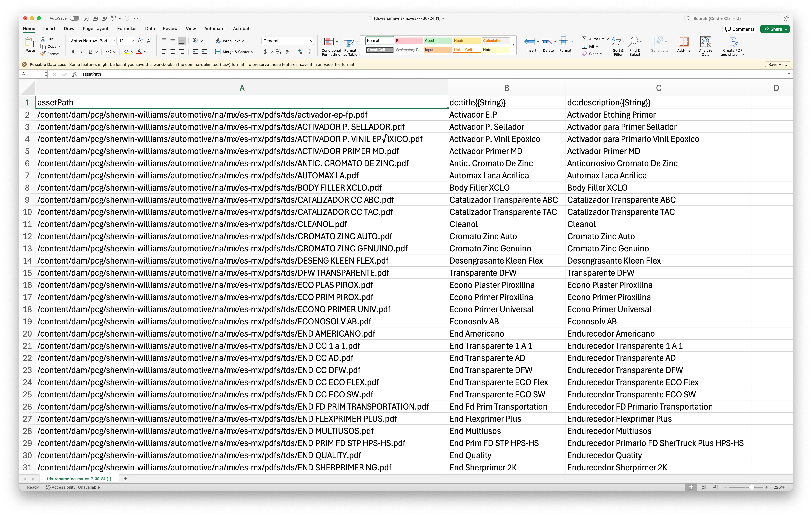Toggle the AutoSave switch
The height and width of the screenshot is (516, 812).
pyautogui.click(x=74, y=18)
